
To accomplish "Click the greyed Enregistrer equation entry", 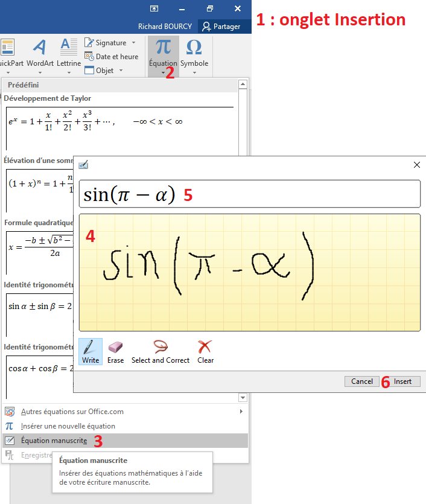I will [28, 455].
